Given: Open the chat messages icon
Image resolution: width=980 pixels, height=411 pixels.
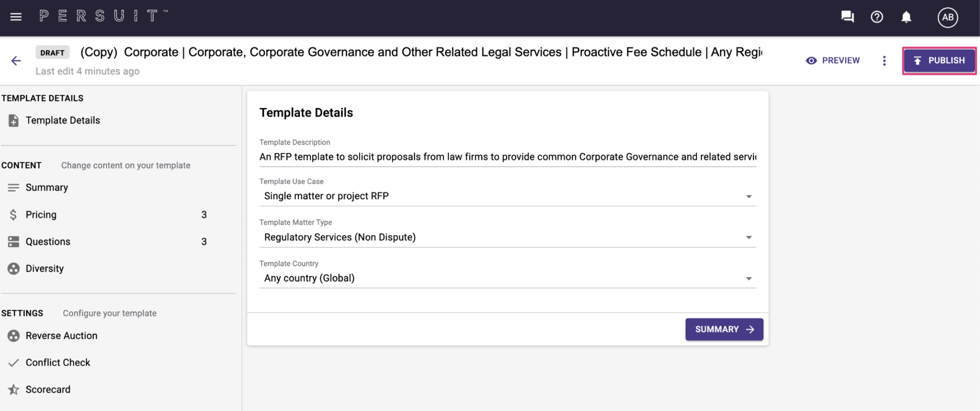Looking at the screenshot, I should [x=847, y=17].
